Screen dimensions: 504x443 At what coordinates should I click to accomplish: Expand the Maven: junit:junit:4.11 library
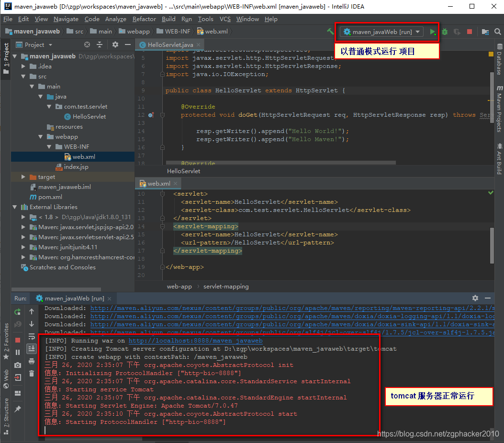[x=23, y=247]
